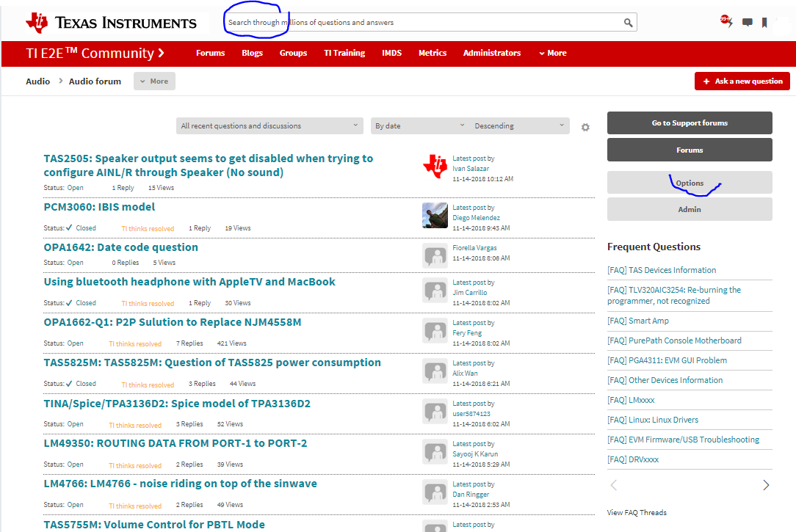Open the TAS5755M Volume Control thread

pos(154,525)
